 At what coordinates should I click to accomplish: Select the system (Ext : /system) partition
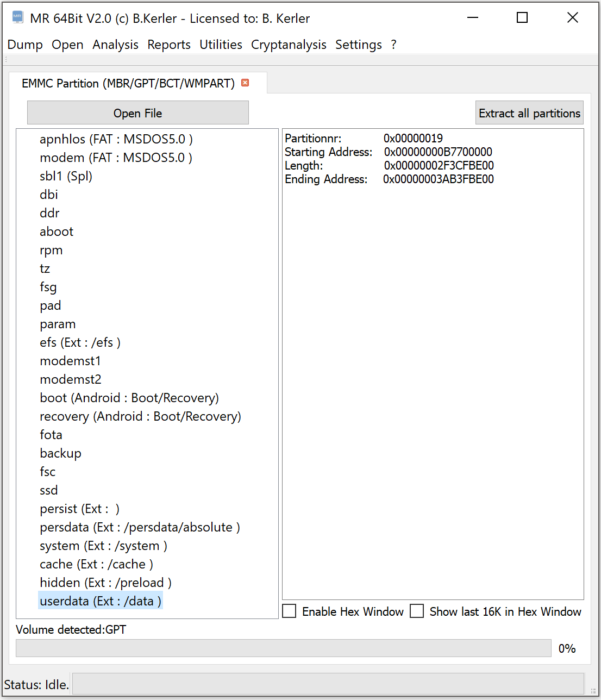tap(103, 546)
